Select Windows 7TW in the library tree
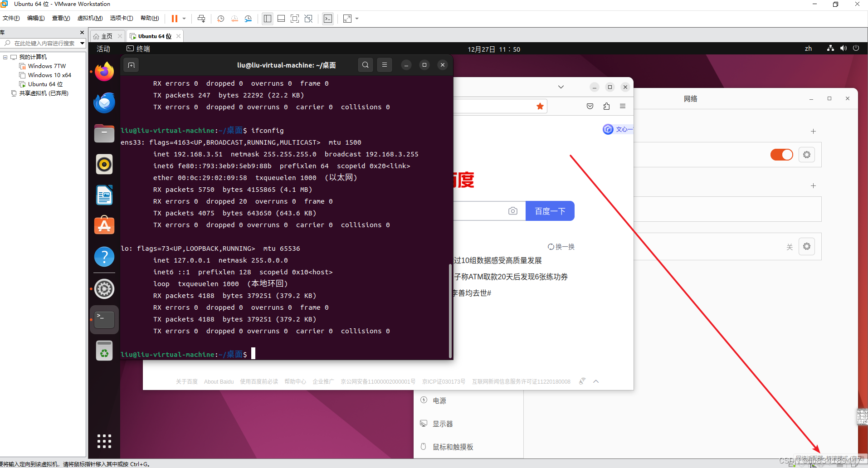Image resolution: width=868 pixels, height=468 pixels. point(47,66)
